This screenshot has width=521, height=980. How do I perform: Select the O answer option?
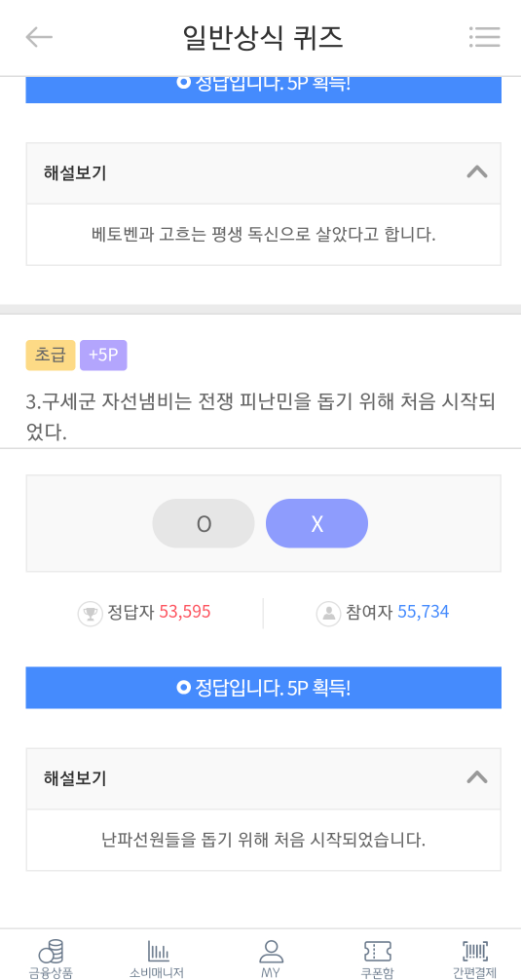click(204, 524)
